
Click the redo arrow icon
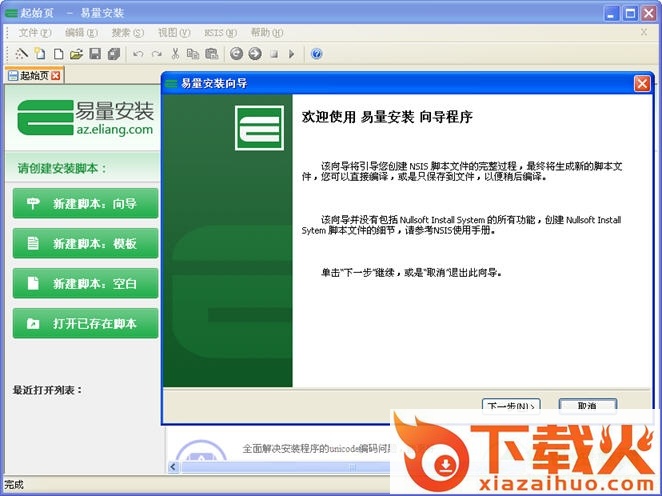point(157,54)
